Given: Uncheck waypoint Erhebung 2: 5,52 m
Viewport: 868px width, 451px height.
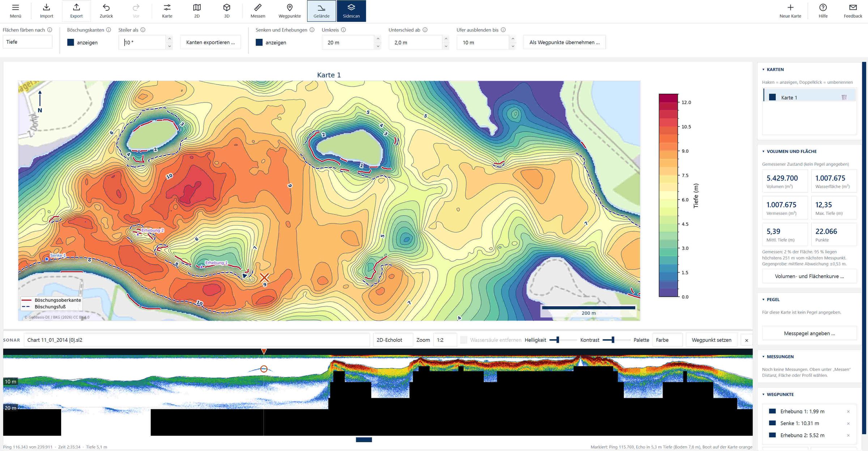Looking at the screenshot, I should (772, 435).
